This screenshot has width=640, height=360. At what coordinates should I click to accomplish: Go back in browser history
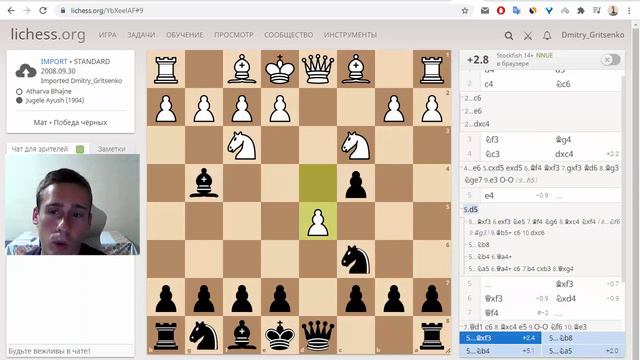point(11,11)
